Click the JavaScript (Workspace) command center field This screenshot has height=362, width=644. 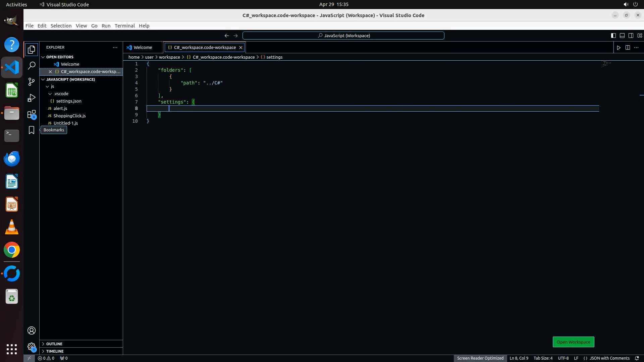click(343, 36)
